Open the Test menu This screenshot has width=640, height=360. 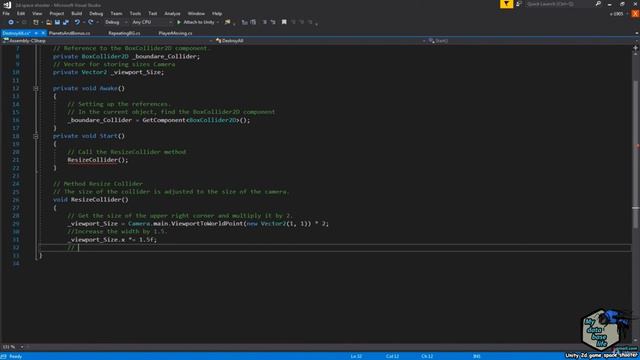click(153, 13)
